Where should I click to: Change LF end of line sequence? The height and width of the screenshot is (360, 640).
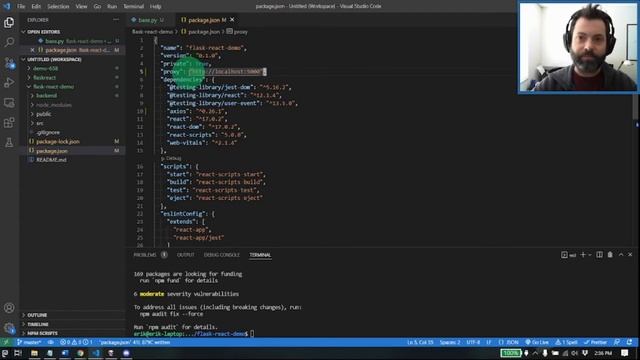(x=489, y=342)
